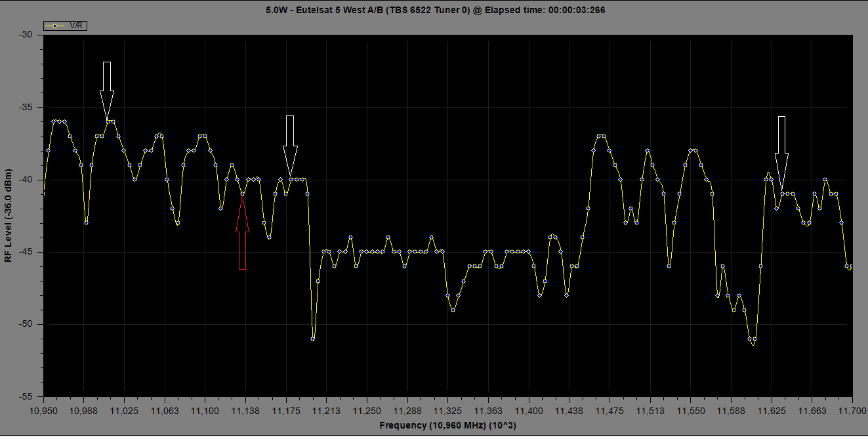Click the 11,213 frequency tick label
This screenshot has height=437, width=868.
[x=327, y=410]
